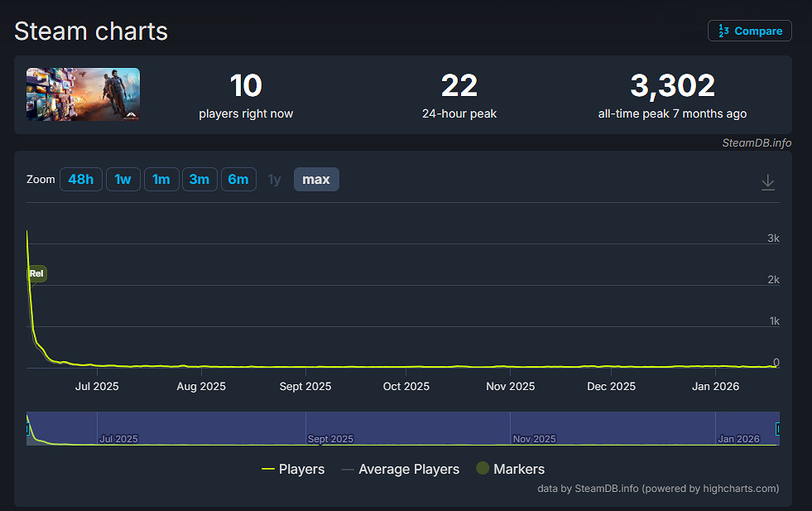This screenshot has width=812, height=511.
Task: Open the data by SteamDB.info credit link
Action: 657,489
